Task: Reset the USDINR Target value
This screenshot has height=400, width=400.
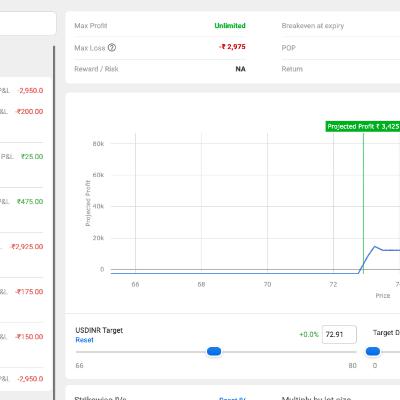Action: point(84,340)
